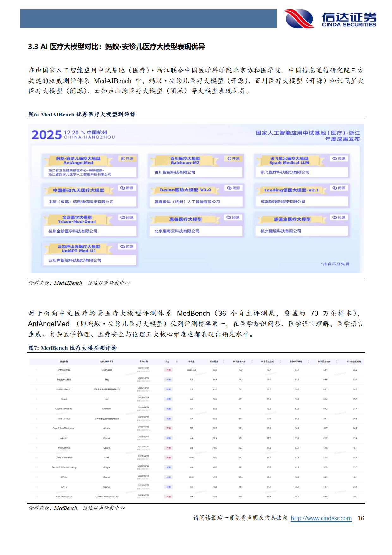Open the www.cindasc.com link in the footer
392x555 pixels.
(x=321, y=518)
